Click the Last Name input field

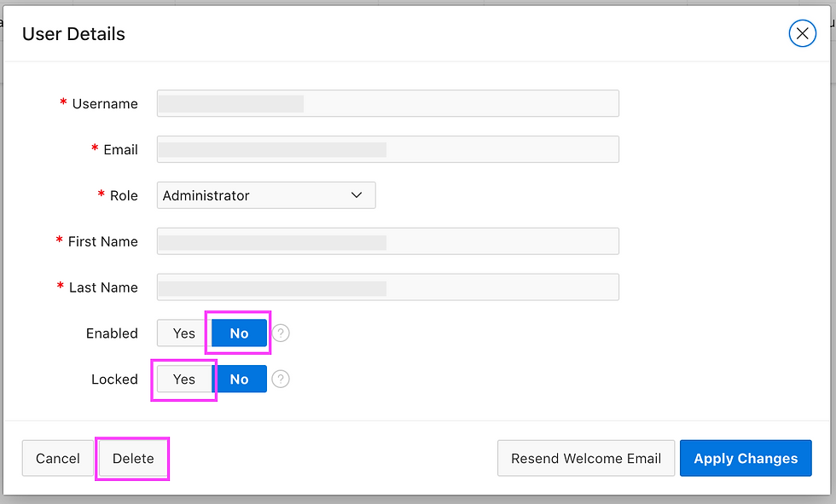tap(387, 287)
